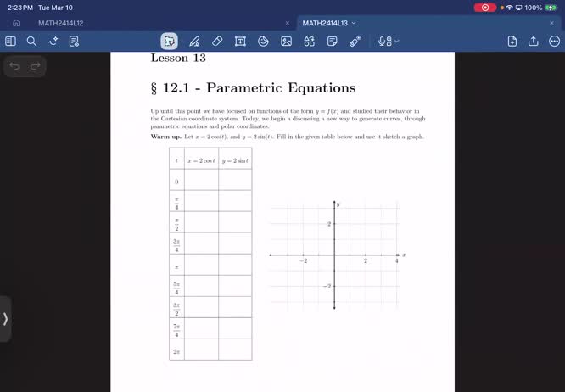Undo the last action
This screenshot has height=392, width=565.
tap(14, 66)
